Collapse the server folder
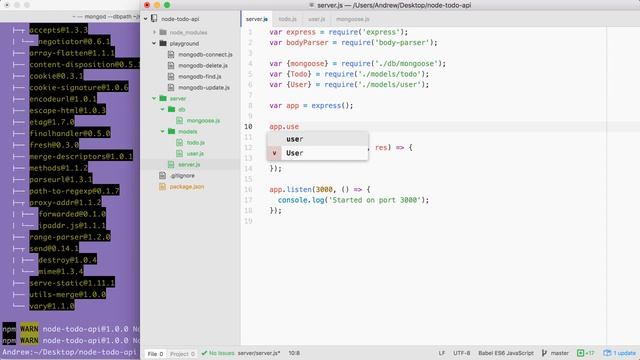640x360 pixels. click(x=154, y=98)
